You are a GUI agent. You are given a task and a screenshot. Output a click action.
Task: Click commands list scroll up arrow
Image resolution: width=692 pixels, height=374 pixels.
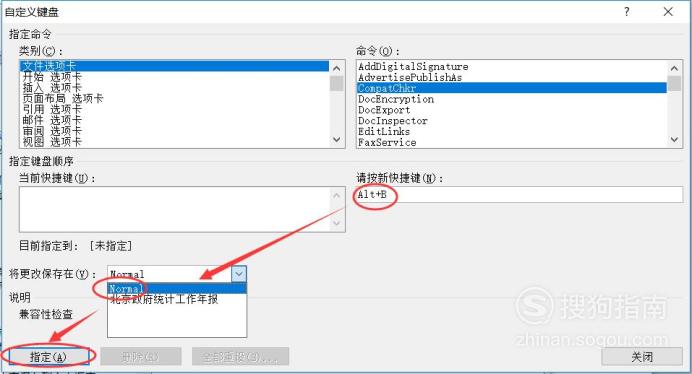(674, 68)
